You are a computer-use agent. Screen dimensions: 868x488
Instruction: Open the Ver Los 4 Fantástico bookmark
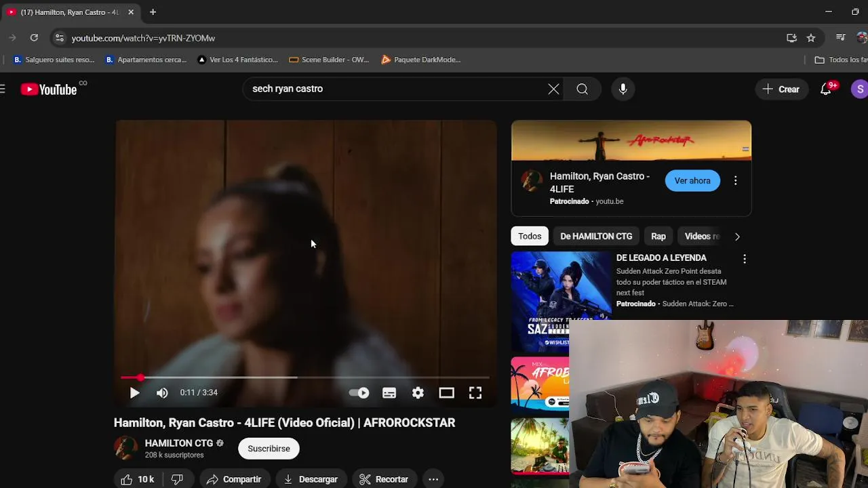pos(237,60)
